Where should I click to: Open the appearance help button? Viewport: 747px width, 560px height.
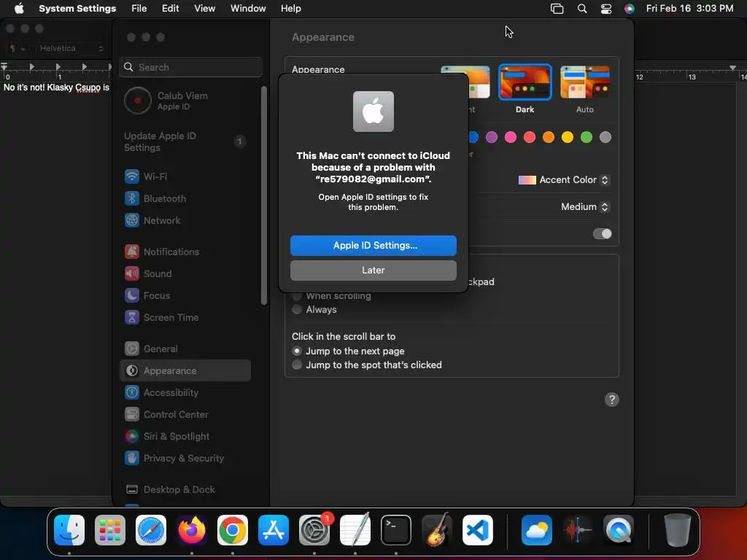point(612,400)
